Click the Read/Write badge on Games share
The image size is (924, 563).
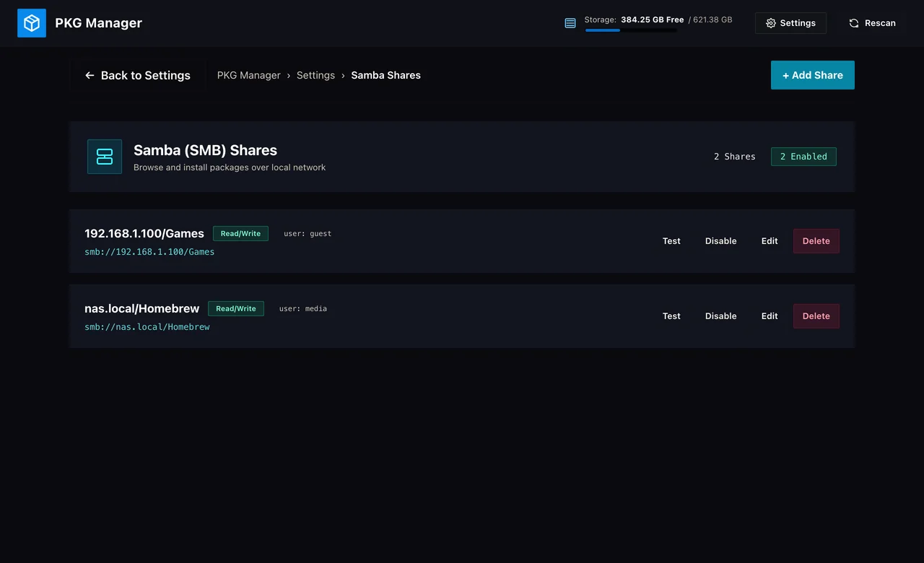coord(240,234)
